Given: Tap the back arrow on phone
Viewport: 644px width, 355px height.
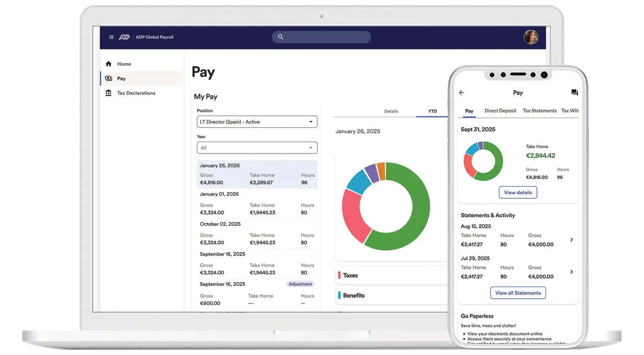Looking at the screenshot, I should coord(461,93).
